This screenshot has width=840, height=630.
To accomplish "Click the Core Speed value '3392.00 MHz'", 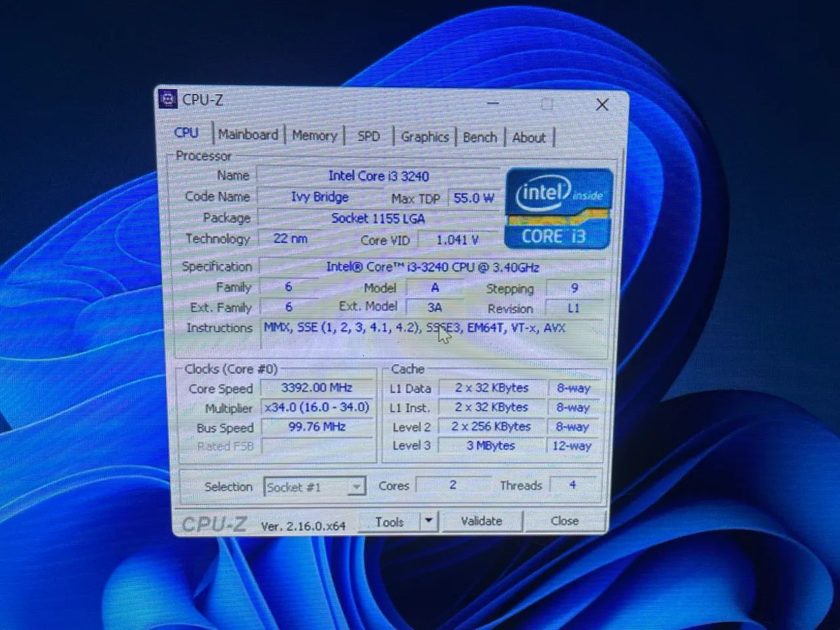I will point(317,388).
